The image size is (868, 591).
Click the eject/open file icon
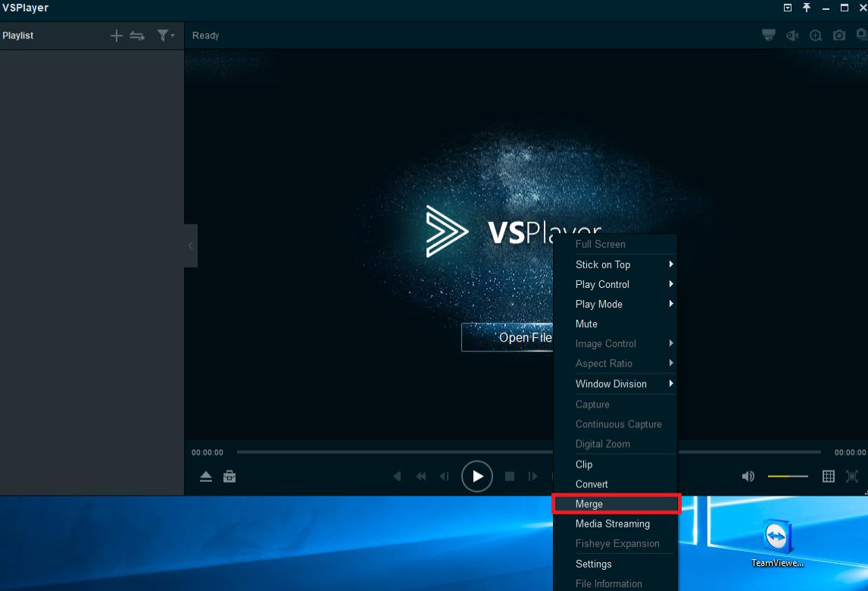tap(206, 477)
